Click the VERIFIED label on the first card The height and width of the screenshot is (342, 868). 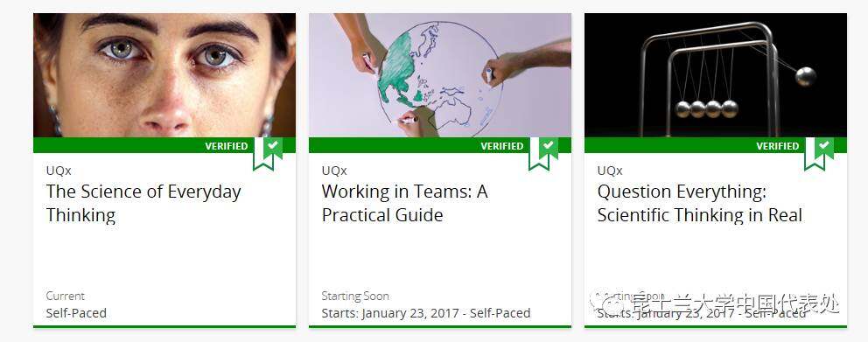(x=227, y=146)
